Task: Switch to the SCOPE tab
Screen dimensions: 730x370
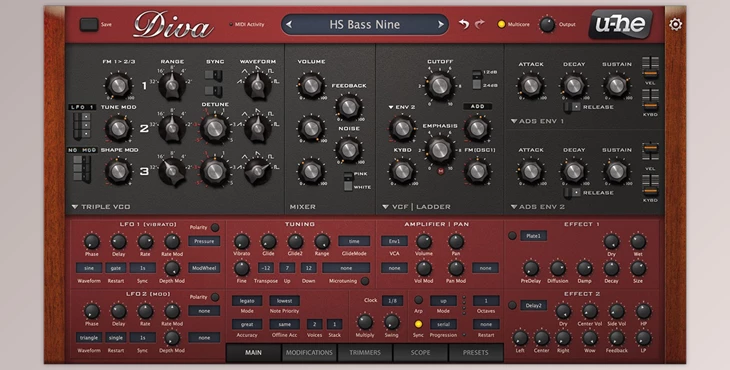Action: pyautogui.click(x=420, y=353)
